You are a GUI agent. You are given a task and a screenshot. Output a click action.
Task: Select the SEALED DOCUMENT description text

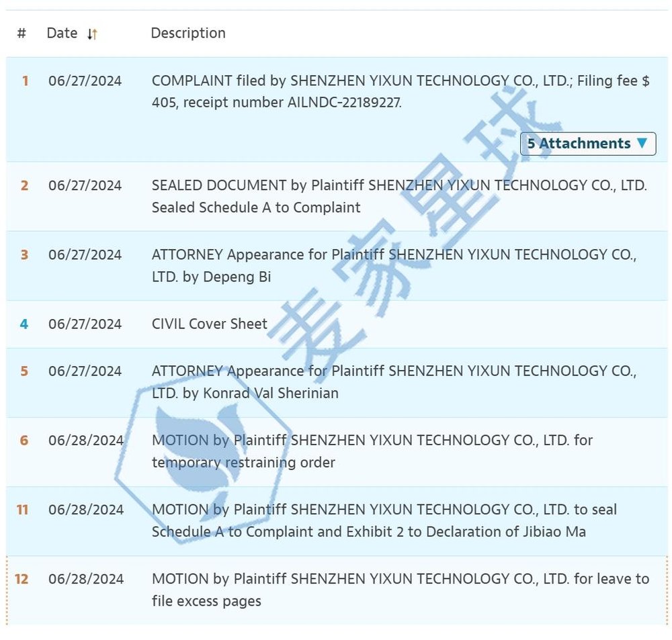[x=399, y=196]
